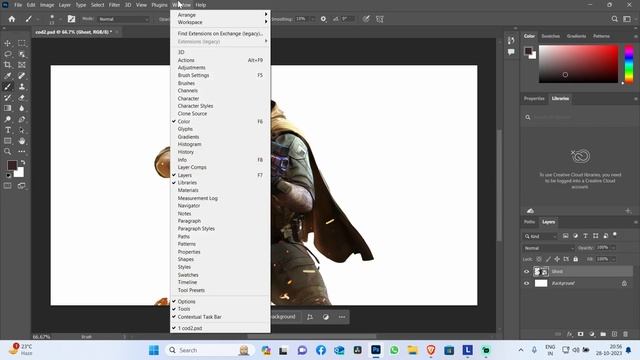The height and width of the screenshot is (360, 640).
Task: Select the Gradient tool
Action: [x=7, y=108]
